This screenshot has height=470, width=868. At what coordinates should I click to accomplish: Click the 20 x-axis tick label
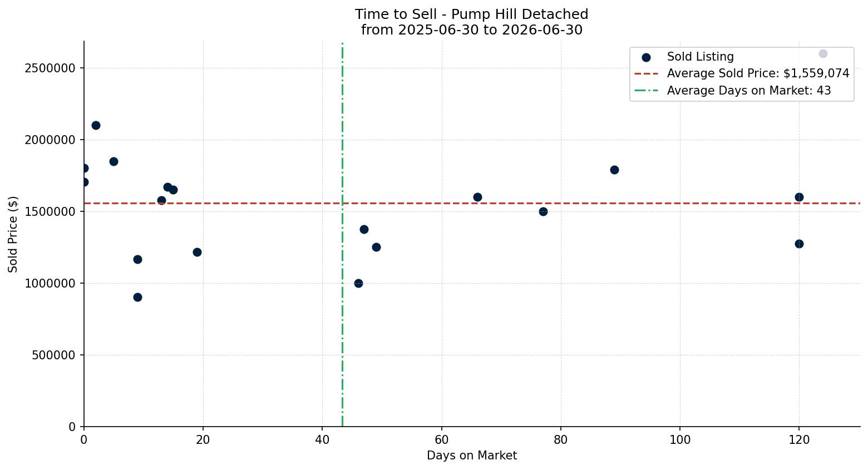[x=203, y=439]
